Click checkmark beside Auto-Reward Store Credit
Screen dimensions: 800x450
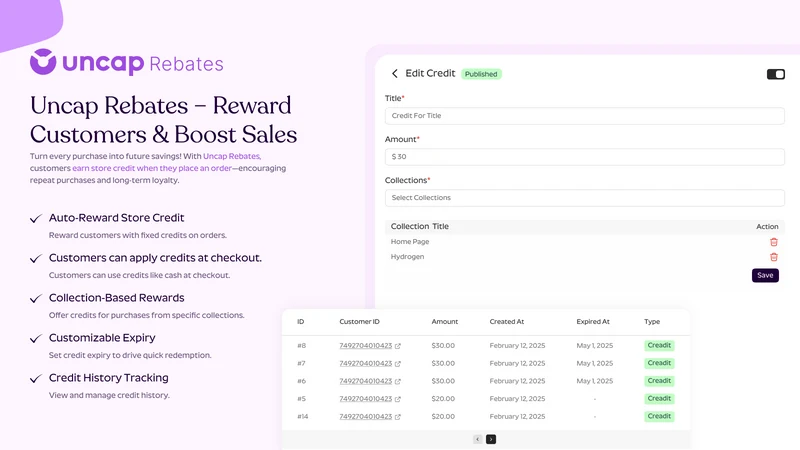35,219
